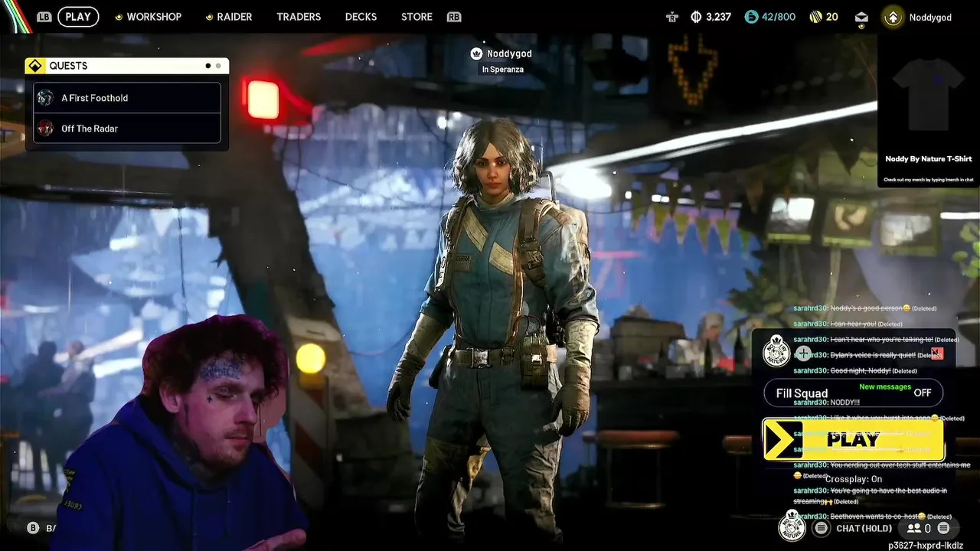The width and height of the screenshot is (980, 551).
Task: Open the mail inbox icon
Action: [x=861, y=18]
